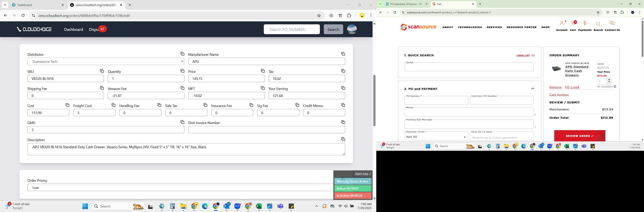
Task: Open Disputes menu with 67 badge
Action: click(x=97, y=29)
